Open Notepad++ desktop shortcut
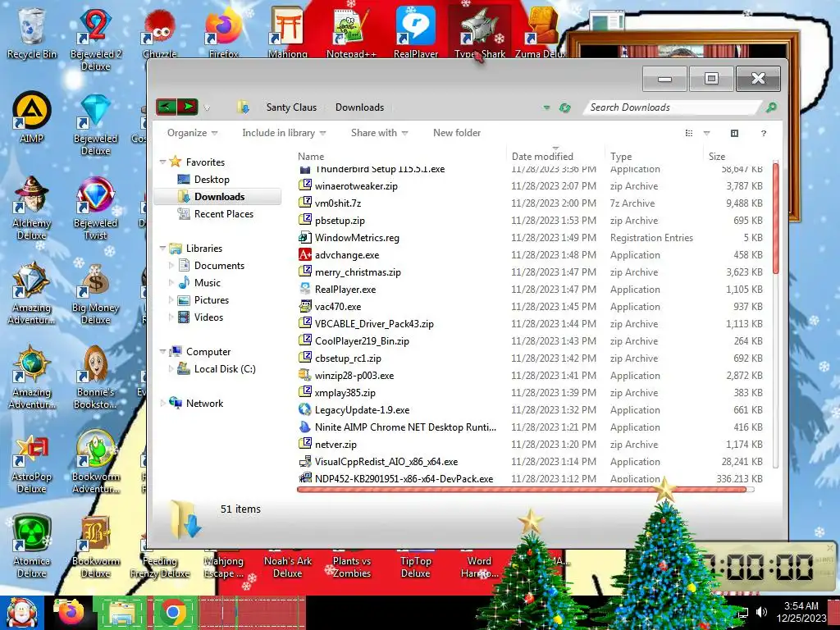This screenshot has height=630, width=840. coord(351,33)
